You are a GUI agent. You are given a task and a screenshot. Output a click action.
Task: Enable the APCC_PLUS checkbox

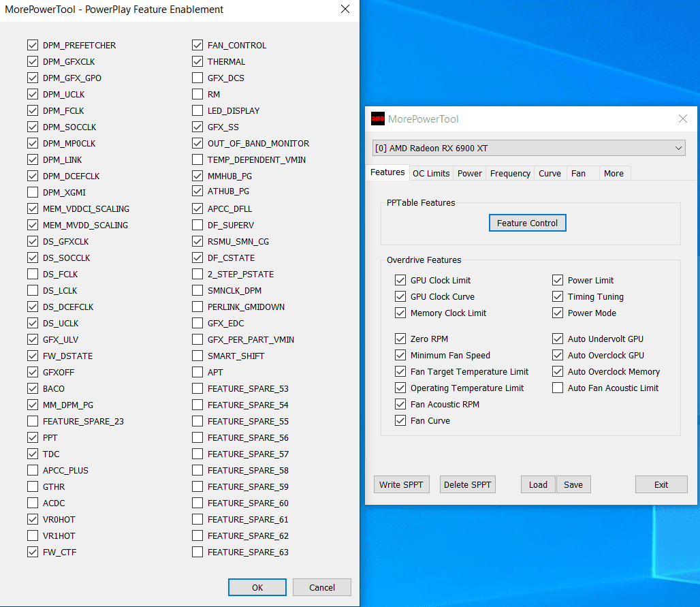pos(33,470)
